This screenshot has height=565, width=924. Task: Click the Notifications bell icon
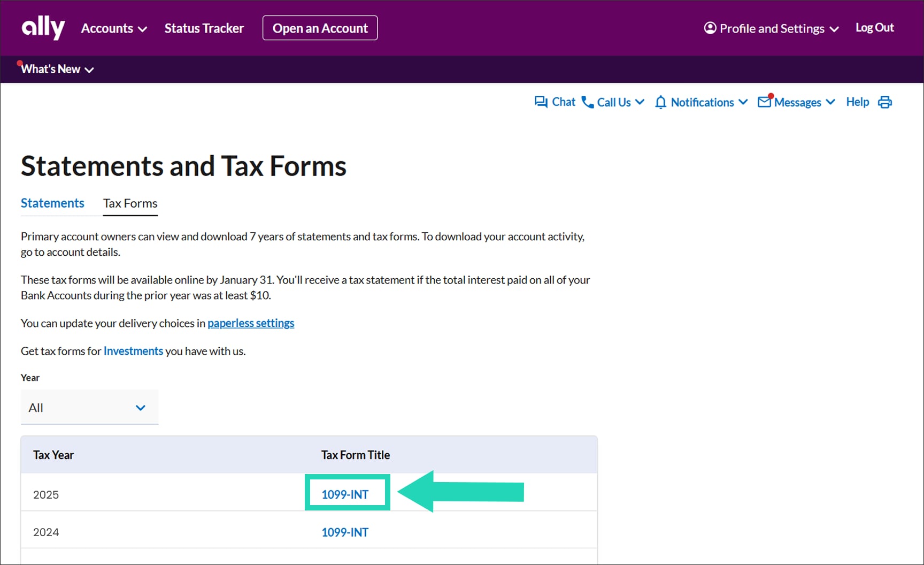660,102
